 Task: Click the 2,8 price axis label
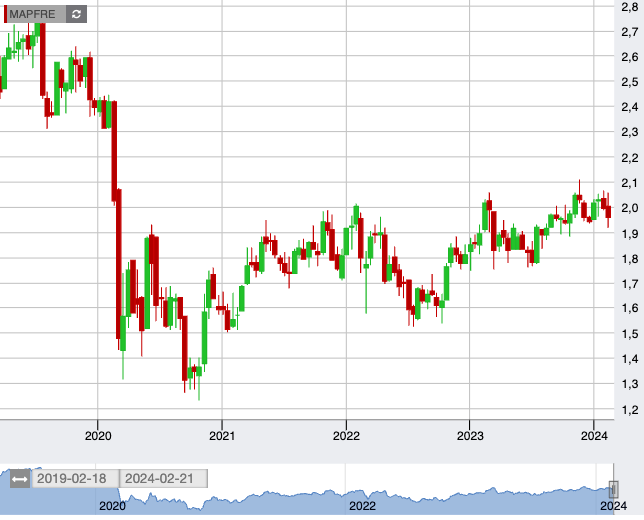pyautogui.click(x=630, y=7)
